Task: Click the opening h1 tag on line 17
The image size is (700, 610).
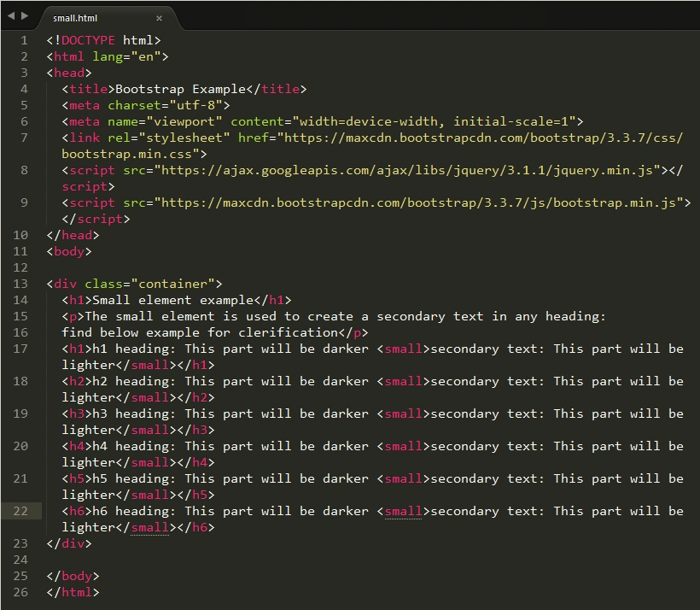Action: (77, 349)
